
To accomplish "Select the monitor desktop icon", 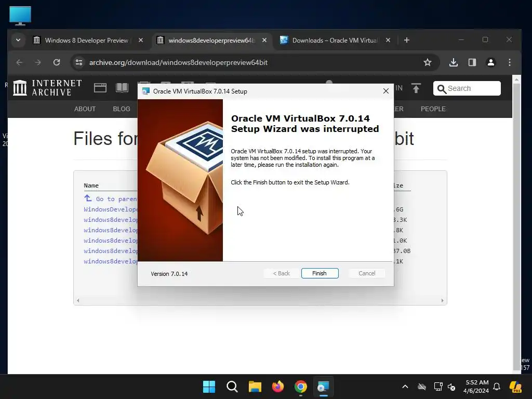I will [x=20, y=16].
